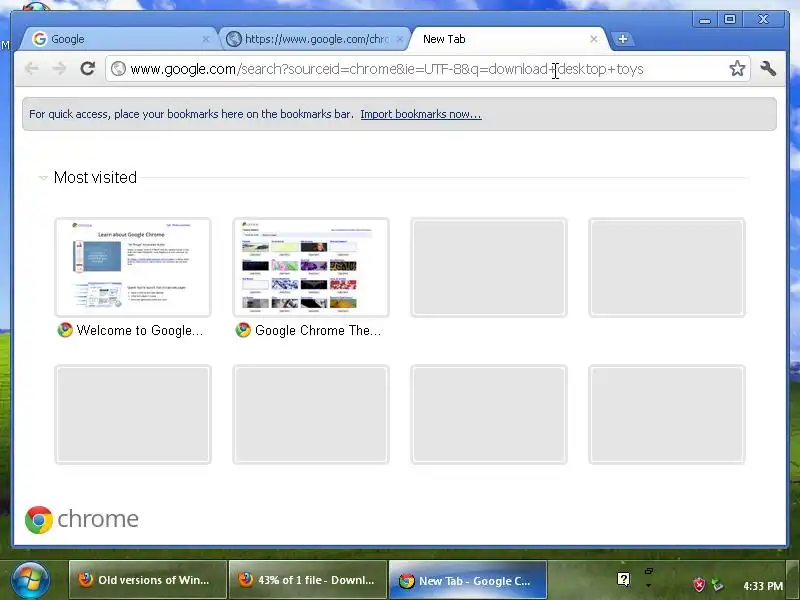Click the Chrome favicon beside Google Chrome The...
This screenshot has width=800, height=600.
click(243, 330)
